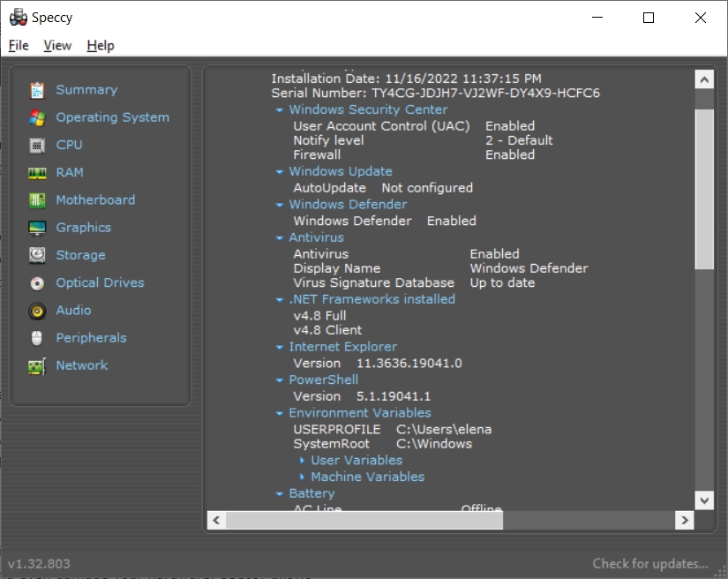Click the horizontal scrollbar thumb
Screen dimensions: 728x579
click(x=364, y=520)
